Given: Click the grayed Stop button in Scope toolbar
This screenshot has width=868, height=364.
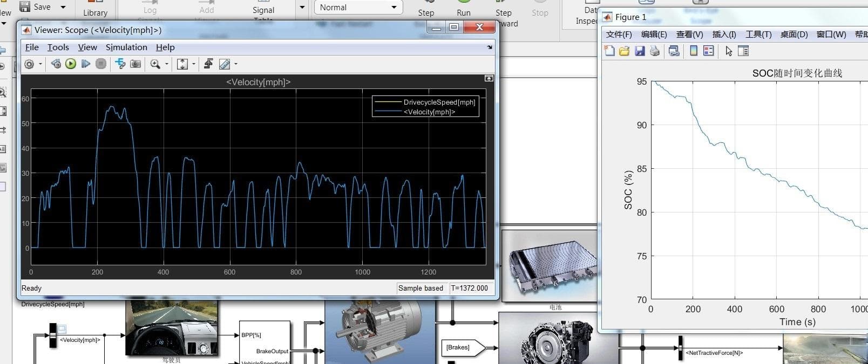Looking at the screenshot, I should (x=100, y=64).
